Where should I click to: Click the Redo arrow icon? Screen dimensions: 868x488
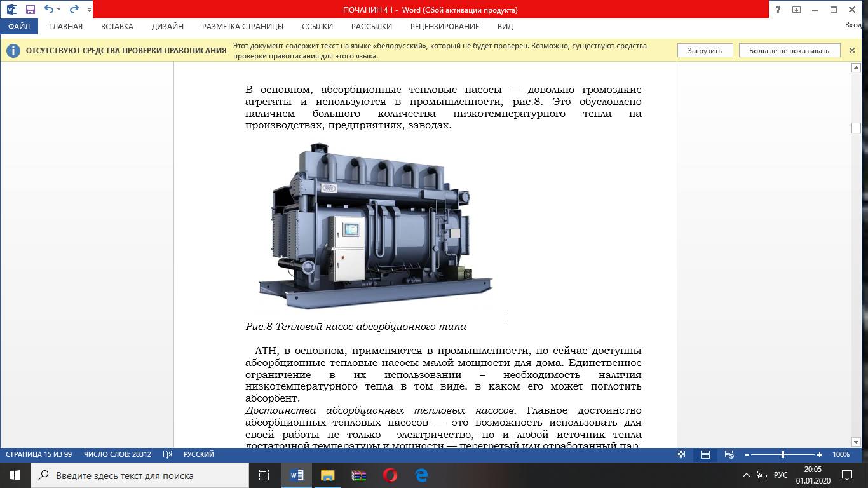[74, 10]
